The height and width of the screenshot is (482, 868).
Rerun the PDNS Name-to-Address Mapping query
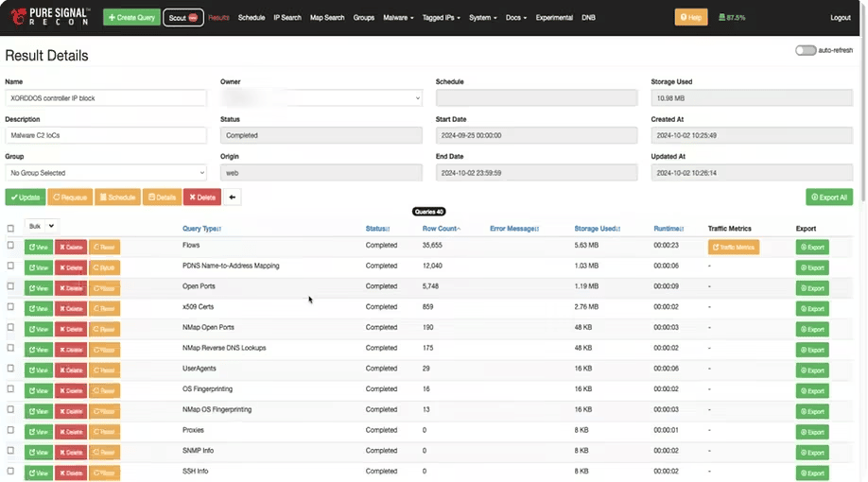(104, 267)
